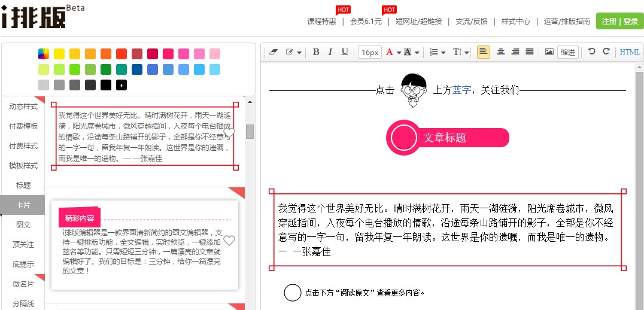Favorite the red-bordered quote card style
Viewport: 644px width, 310px height.
coord(229,133)
